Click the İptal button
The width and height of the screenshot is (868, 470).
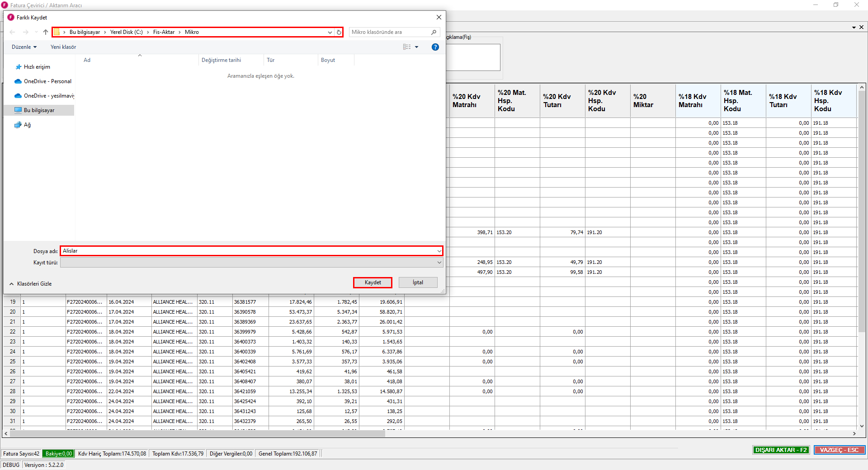pyautogui.click(x=418, y=282)
